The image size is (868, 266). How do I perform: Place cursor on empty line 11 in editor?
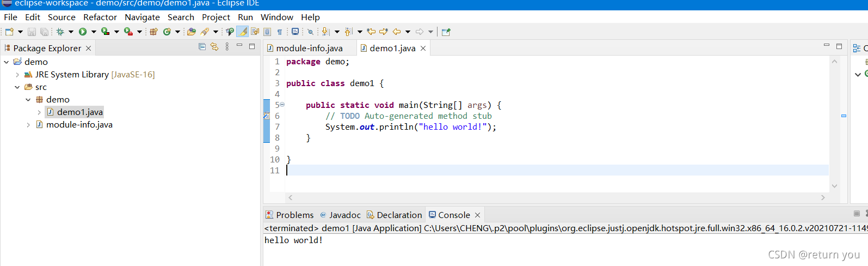click(557, 171)
